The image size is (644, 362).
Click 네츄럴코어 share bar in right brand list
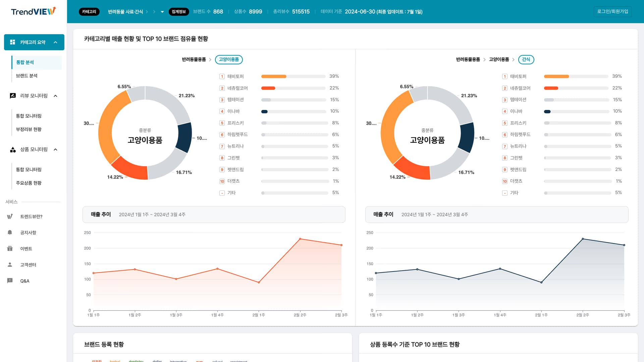(576, 88)
